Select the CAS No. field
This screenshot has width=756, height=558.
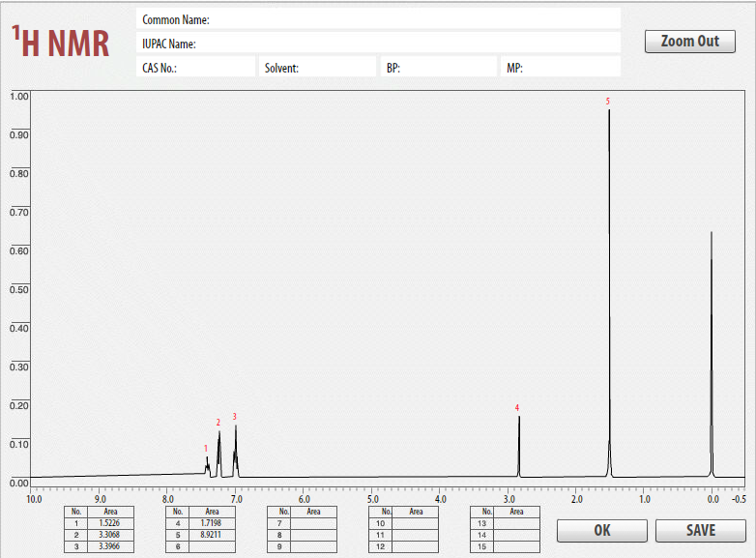(x=195, y=68)
